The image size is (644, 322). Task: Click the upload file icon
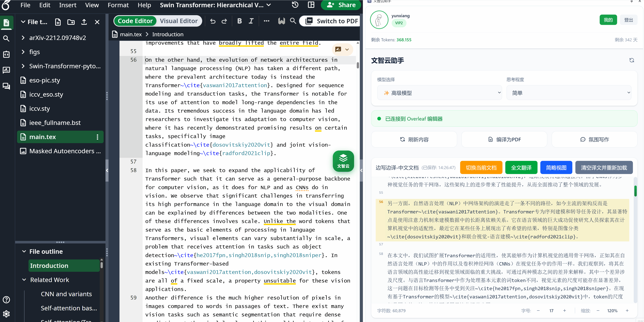click(x=84, y=22)
